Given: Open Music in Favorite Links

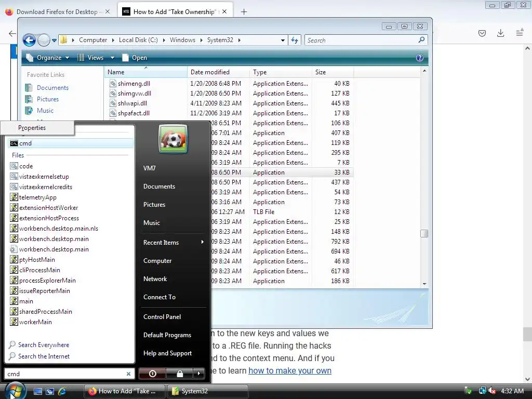Looking at the screenshot, I should (45, 111).
